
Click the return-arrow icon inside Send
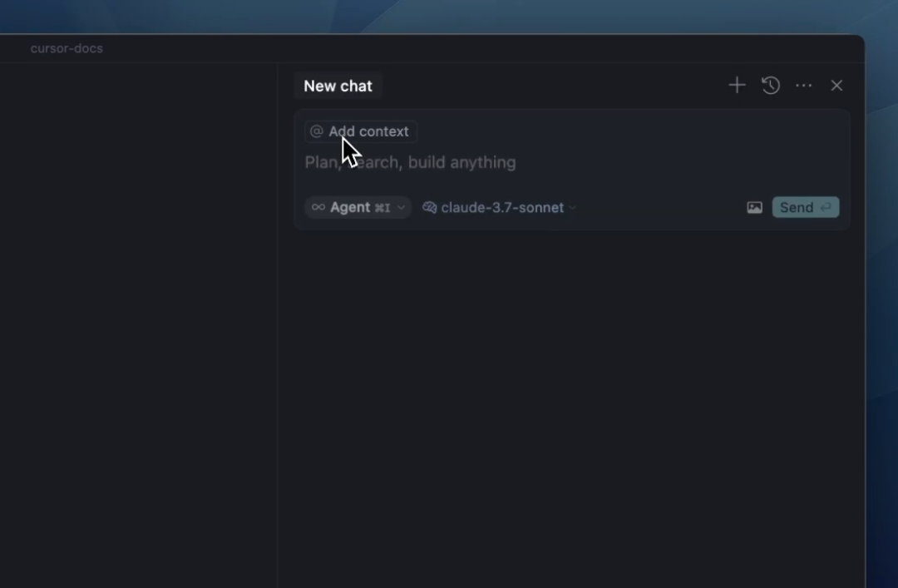[x=826, y=207]
